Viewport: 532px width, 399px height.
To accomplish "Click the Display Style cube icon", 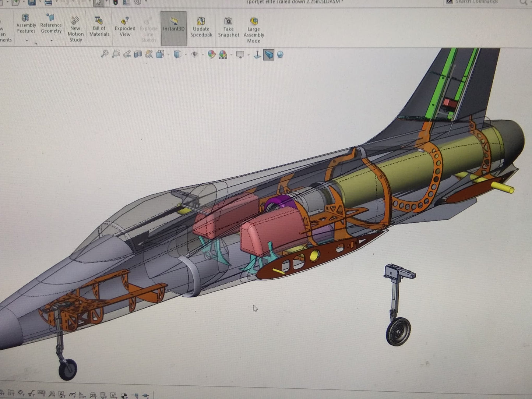I will (177, 54).
